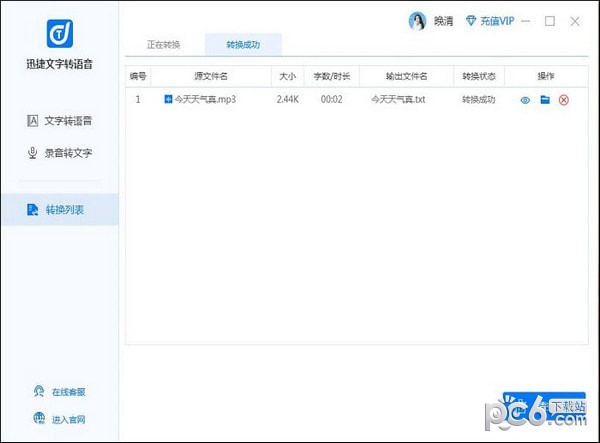This screenshot has height=443, width=600.
Task: Open 文字转语音 in sidebar
Action: 59,121
